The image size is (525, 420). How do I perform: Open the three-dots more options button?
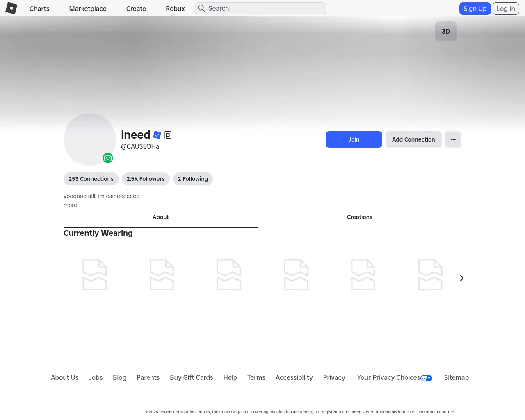tap(453, 139)
